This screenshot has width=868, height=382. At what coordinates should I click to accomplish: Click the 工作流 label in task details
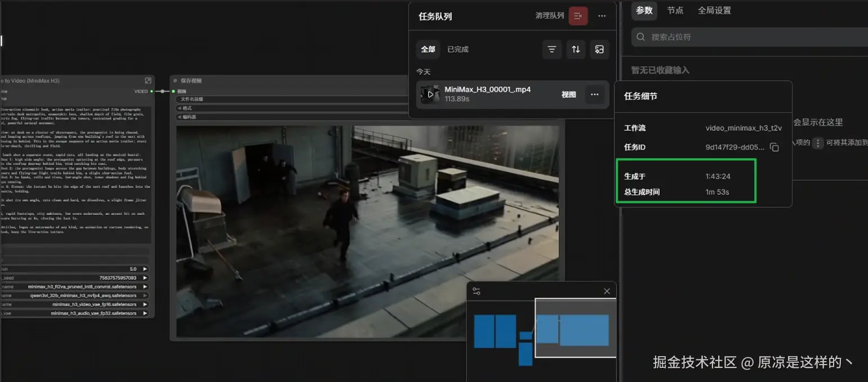tap(635, 128)
